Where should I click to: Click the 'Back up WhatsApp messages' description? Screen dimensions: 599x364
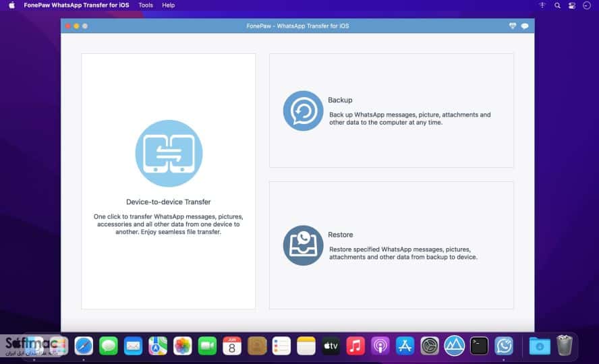coord(410,118)
